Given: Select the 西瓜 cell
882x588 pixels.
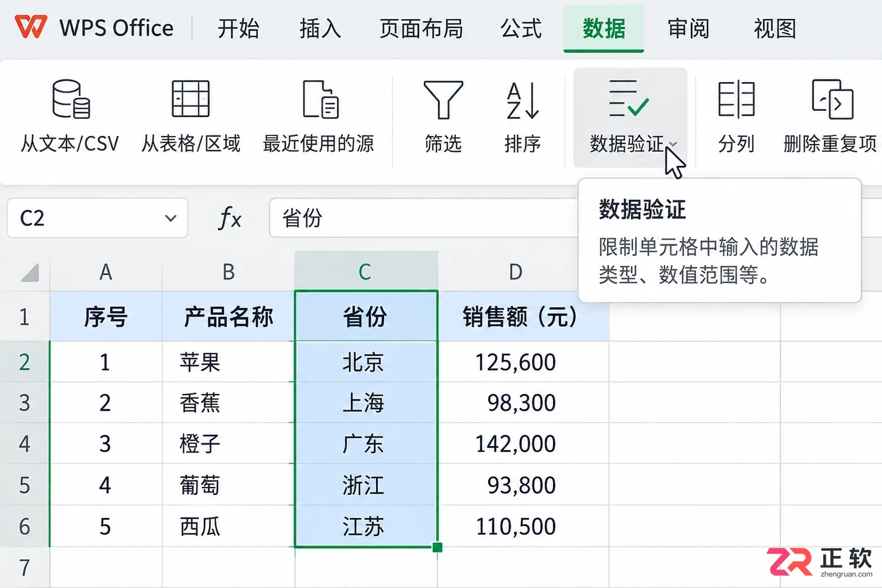Looking at the screenshot, I should point(228,526).
